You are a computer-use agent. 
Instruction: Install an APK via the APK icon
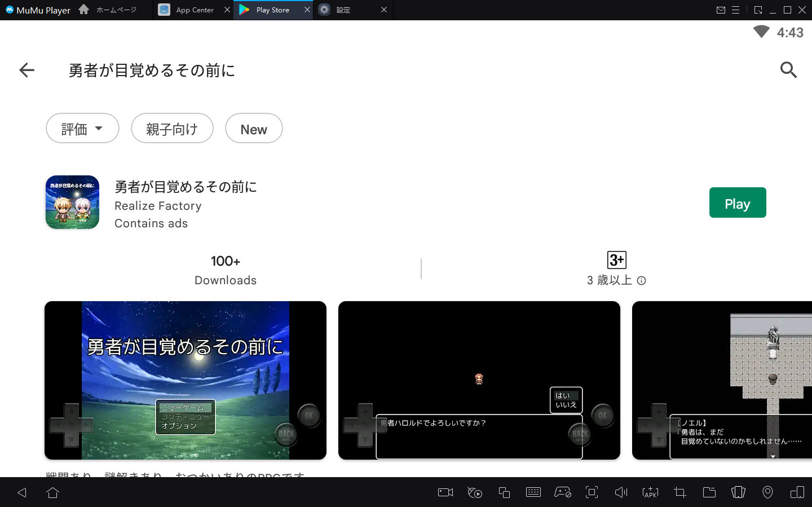point(650,492)
